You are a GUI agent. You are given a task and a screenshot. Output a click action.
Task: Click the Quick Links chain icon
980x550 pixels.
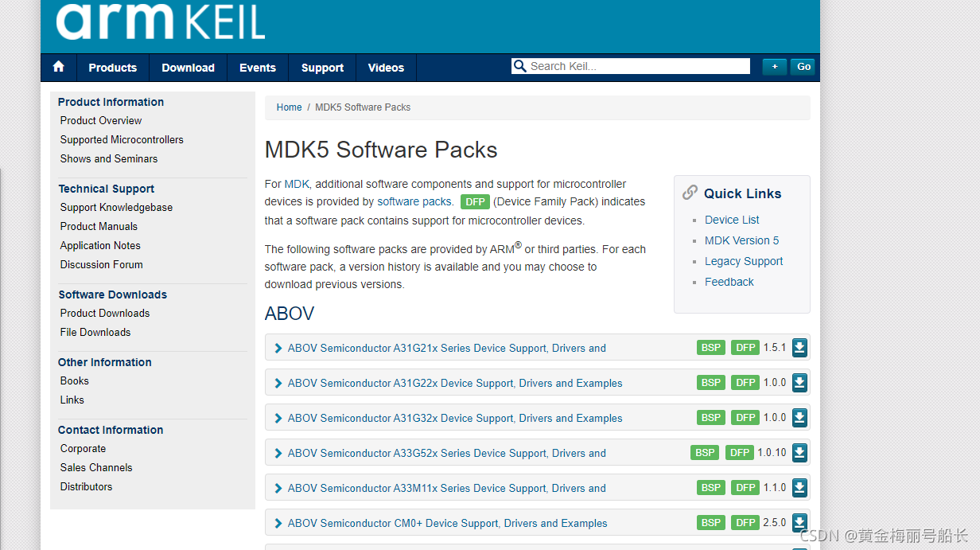click(x=690, y=193)
